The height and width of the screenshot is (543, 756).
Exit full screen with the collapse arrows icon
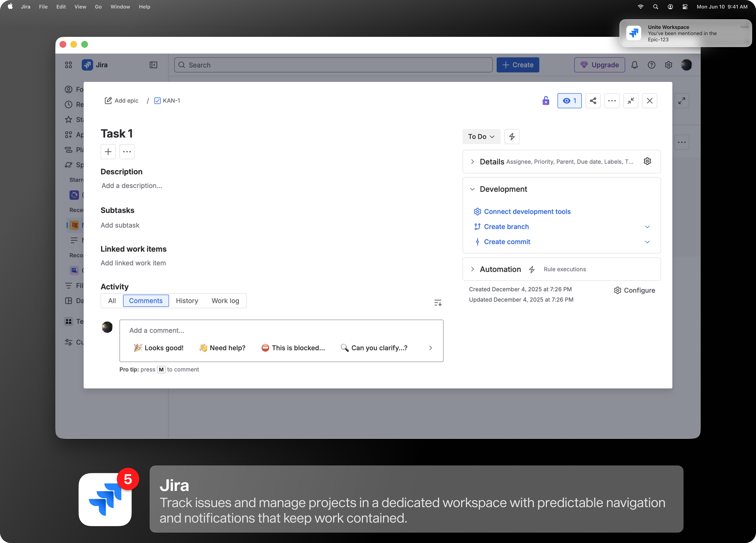point(631,101)
